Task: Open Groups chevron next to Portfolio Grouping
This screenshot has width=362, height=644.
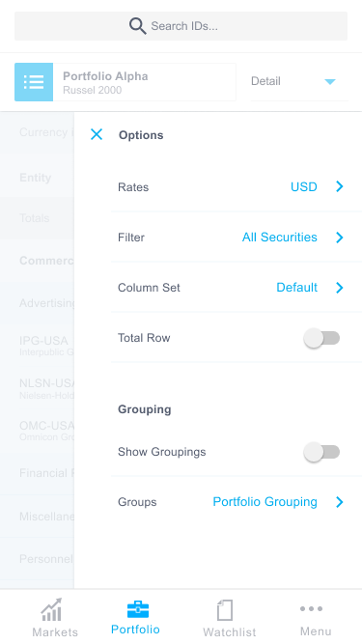Action: [340, 502]
